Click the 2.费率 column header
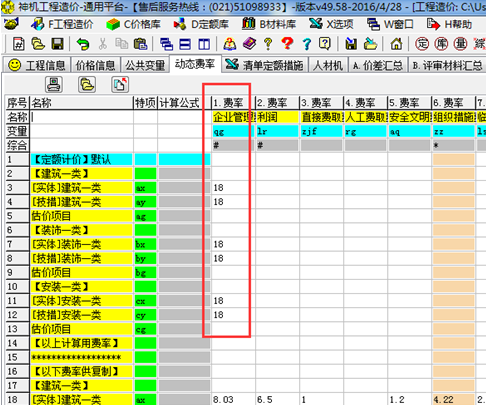The height and width of the screenshot is (405, 486). (x=277, y=103)
